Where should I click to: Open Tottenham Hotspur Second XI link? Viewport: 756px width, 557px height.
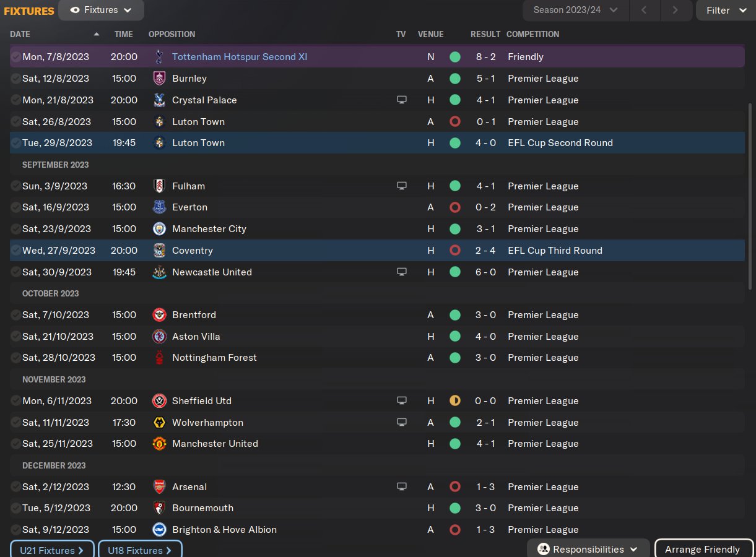click(x=240, y=57)
